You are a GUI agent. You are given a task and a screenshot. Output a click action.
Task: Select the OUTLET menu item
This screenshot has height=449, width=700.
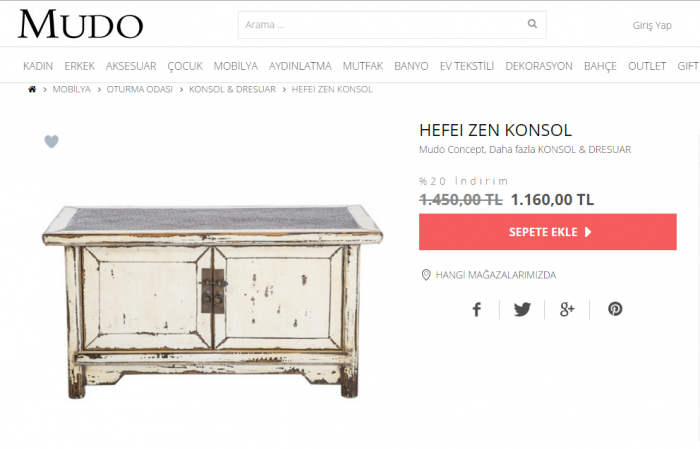tap(647, 66)
